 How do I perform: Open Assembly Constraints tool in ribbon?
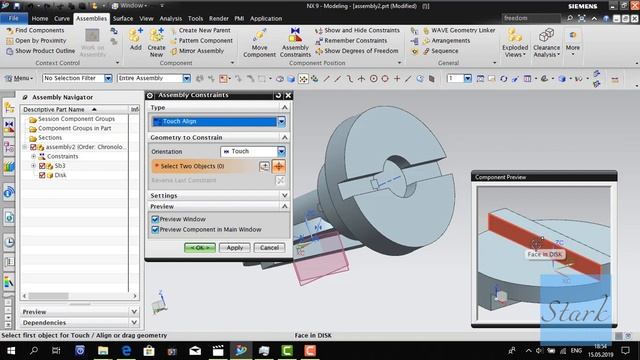[x=295, y=42]
